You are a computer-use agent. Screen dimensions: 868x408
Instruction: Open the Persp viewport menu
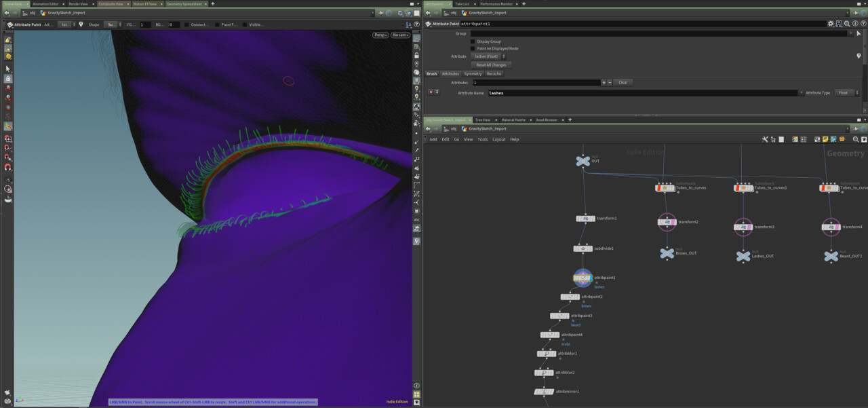(380, 35)
